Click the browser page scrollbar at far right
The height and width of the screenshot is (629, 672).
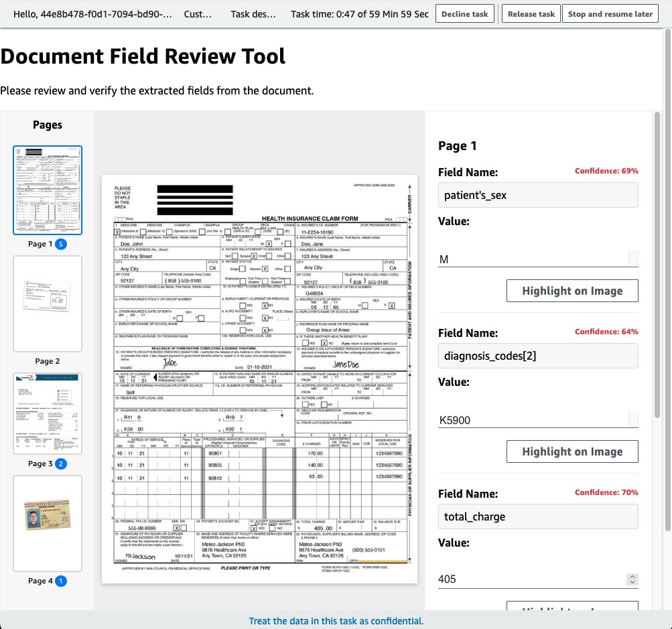point(668,281)
